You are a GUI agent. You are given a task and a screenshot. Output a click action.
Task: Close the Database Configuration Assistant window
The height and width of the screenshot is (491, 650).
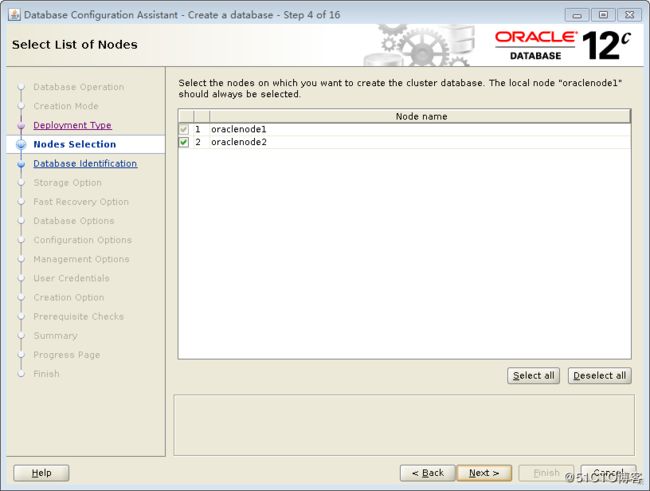[629, 15]
